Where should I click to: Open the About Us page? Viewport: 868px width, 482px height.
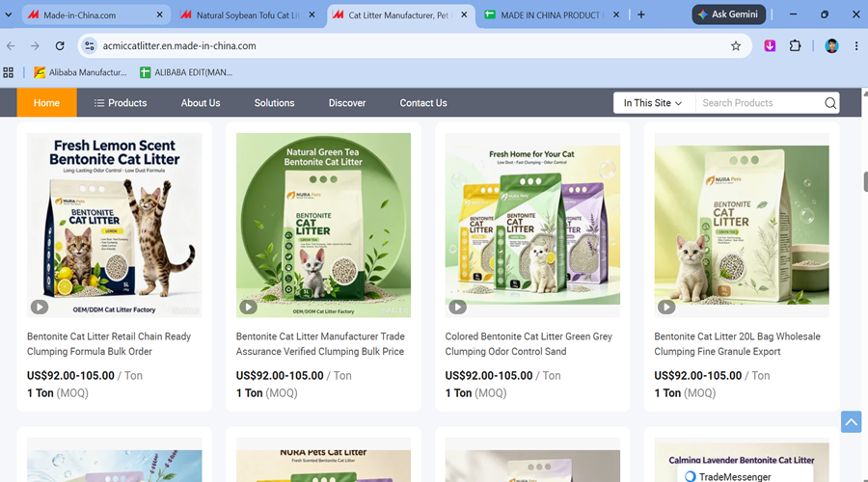click(x=201, y=103)
